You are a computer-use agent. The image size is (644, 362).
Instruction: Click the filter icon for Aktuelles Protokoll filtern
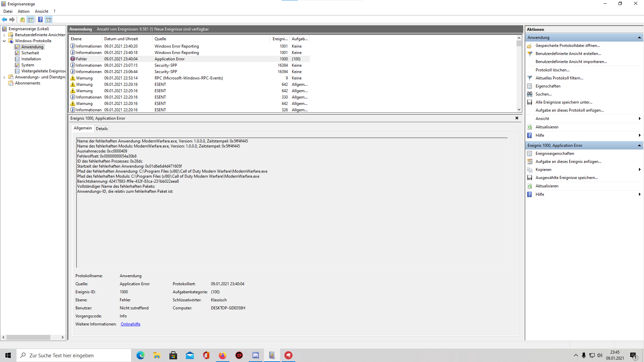[x=530, y=78]
